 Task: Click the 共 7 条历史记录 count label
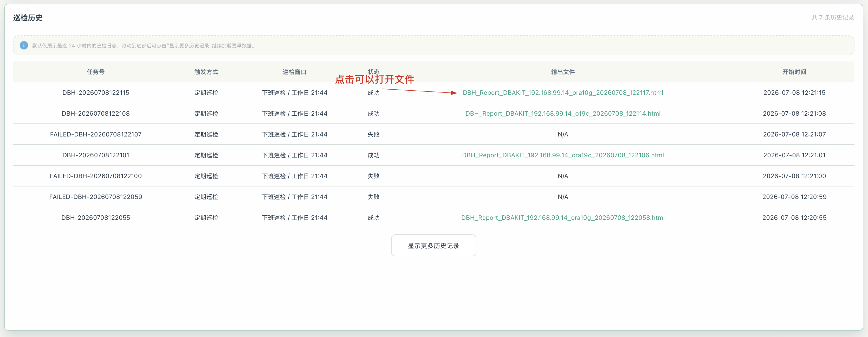[832, 17]
